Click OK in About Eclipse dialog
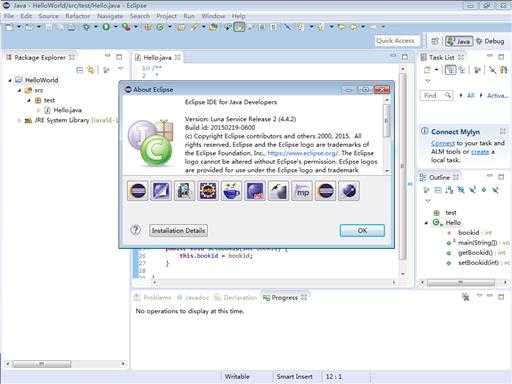Image resolution: width=512 pixels, height=384 pixels. click(362, 230)
